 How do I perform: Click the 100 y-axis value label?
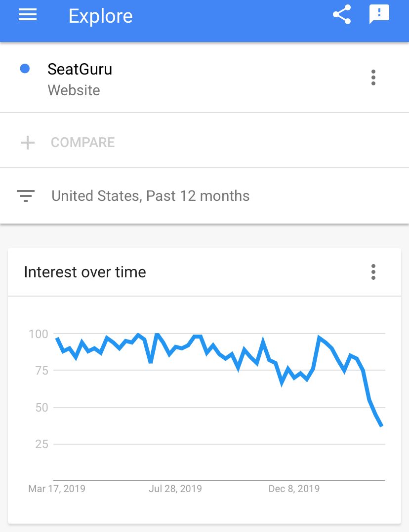(x=39, y=334)
